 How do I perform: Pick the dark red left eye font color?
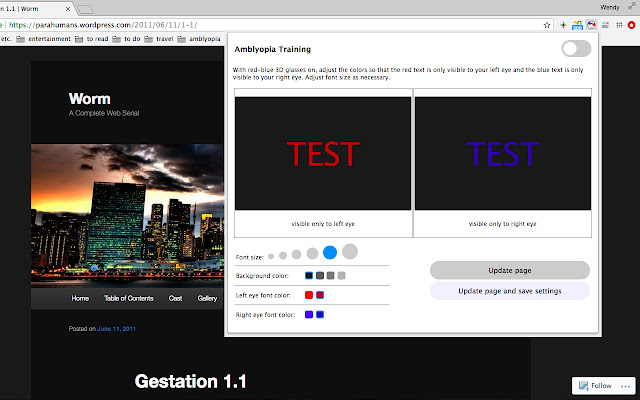click(320, 295)
